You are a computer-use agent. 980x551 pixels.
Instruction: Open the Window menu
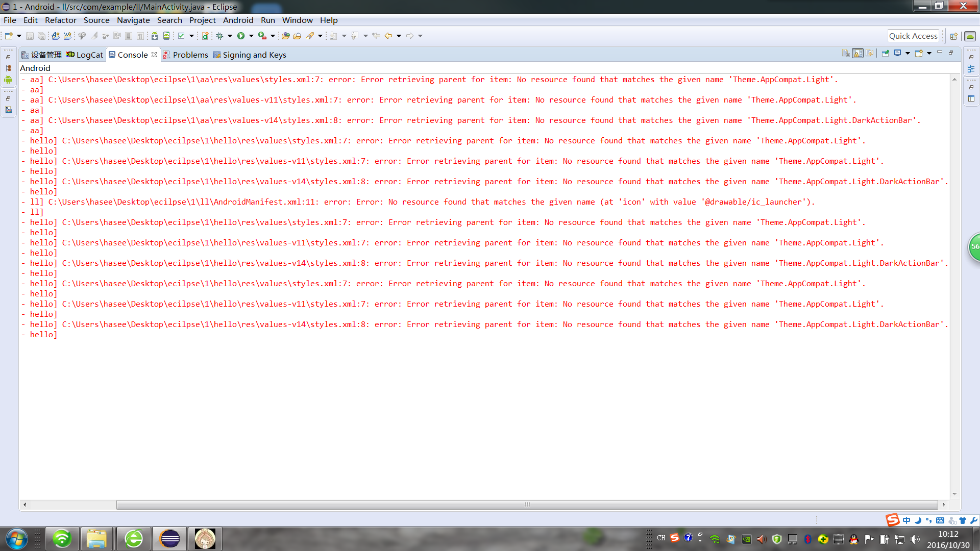(297, 20)
